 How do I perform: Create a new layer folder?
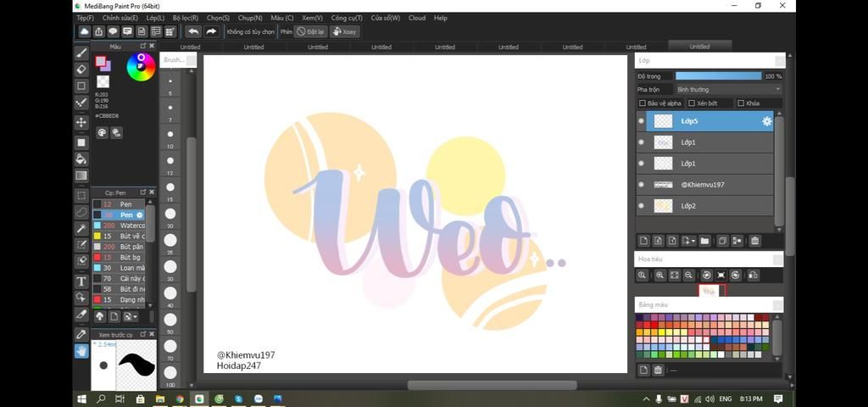tap(704, 241)
